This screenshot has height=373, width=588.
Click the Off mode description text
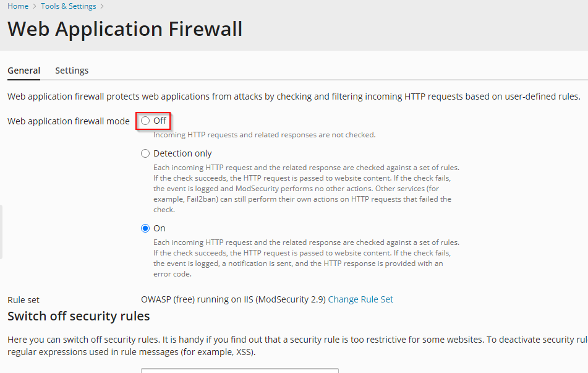(x=264, y=135)
